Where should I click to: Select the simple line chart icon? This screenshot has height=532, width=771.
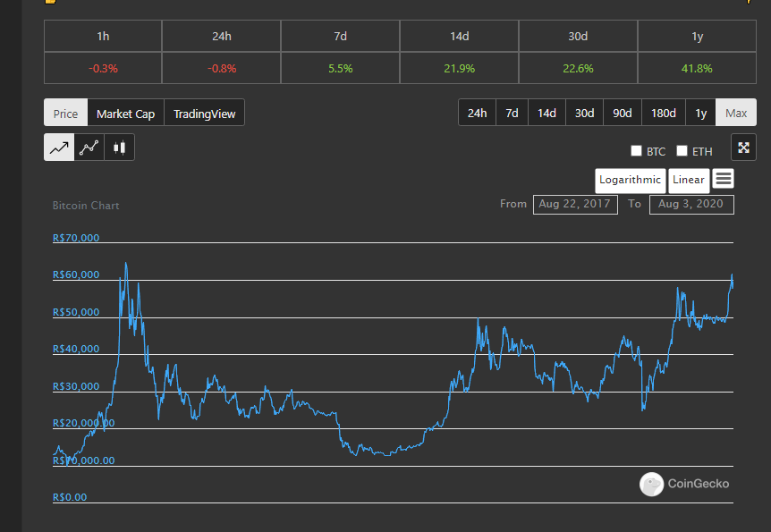59,148
